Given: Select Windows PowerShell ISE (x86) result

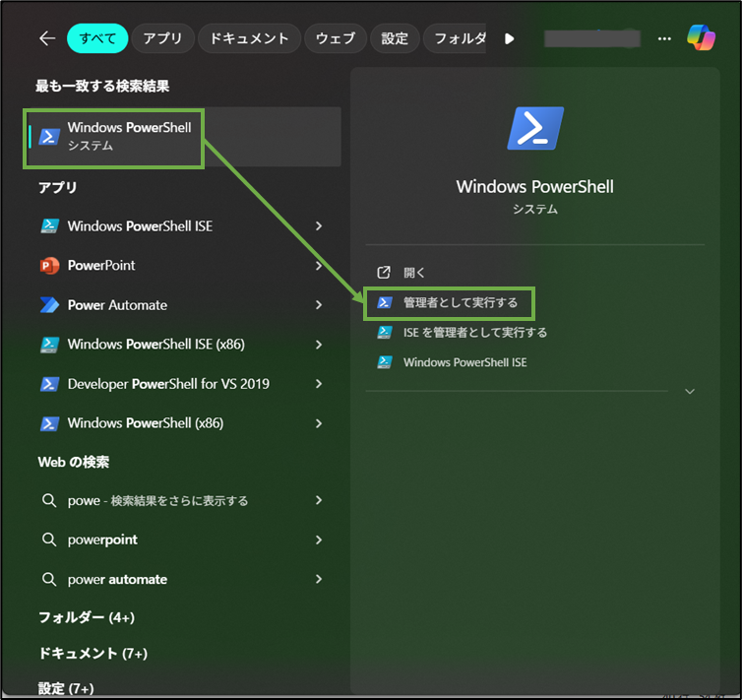Looking at the screenshot, I should click(182, 344).
